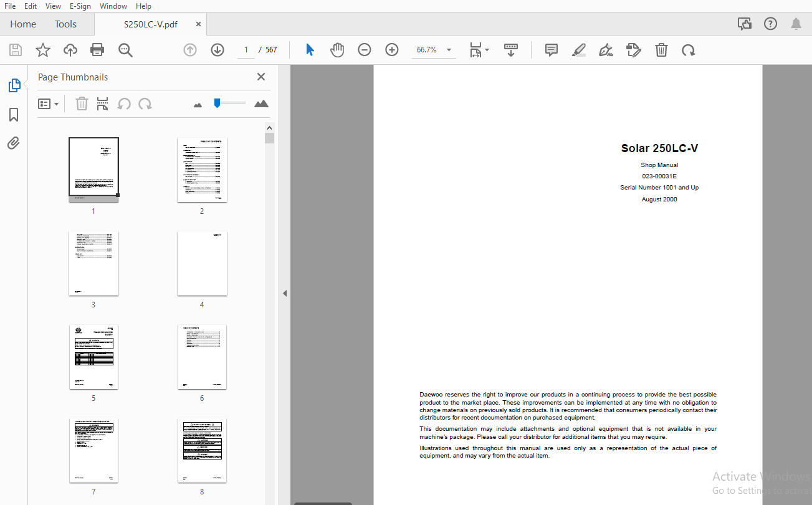Select the highlight text tool
The height and width of the screenshot is (505, 812).
click(579, 50)
